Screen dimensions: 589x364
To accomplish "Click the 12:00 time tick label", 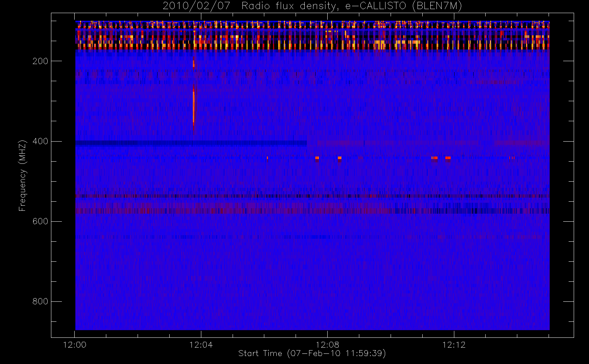I will click(75, 345).
